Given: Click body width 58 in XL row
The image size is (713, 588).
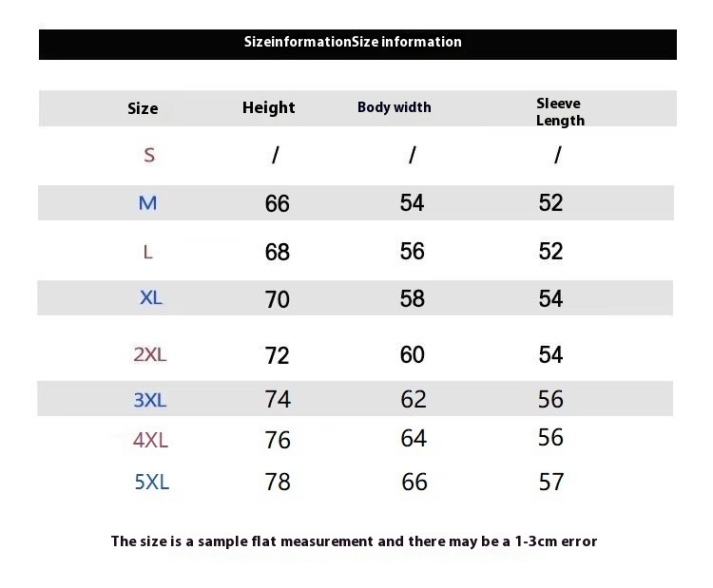Looking at the screenshot, I should pos(412,298).
